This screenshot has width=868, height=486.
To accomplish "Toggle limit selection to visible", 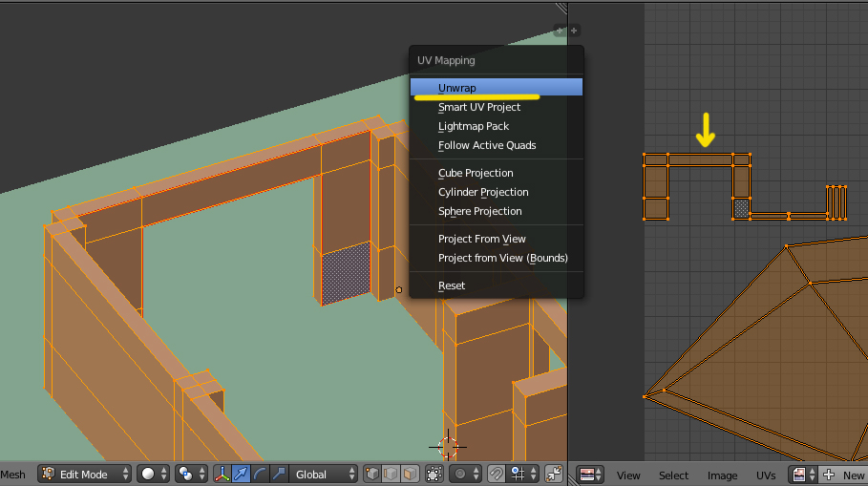I will coord(434,475).
